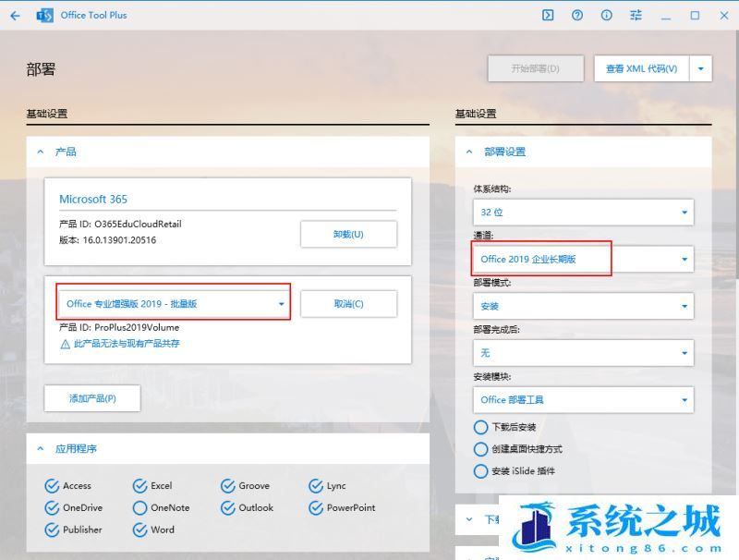Click the 添加产品(P) button
Image resolution: width=739 pixels, height=560 pixels.
click(x=92, y=398)
